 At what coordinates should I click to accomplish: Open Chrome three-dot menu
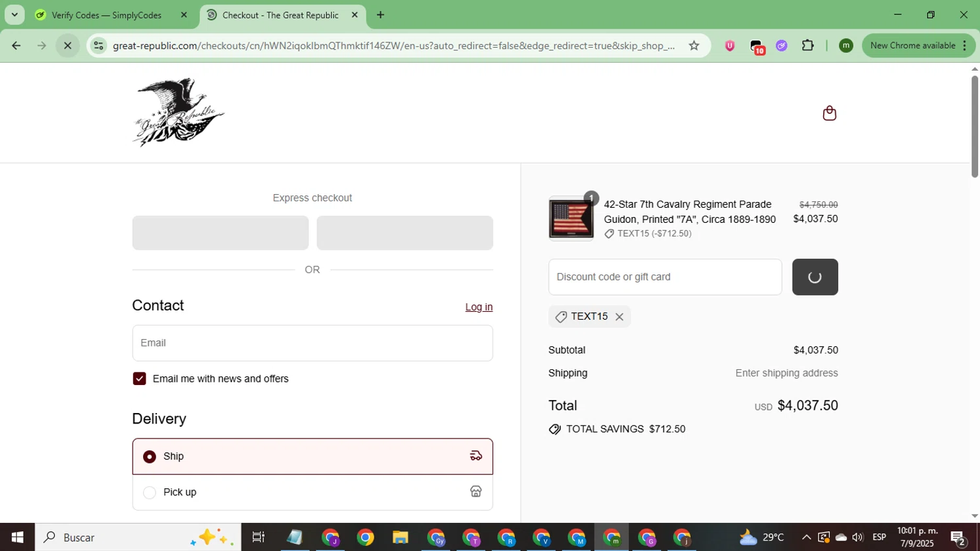[965, 46]
